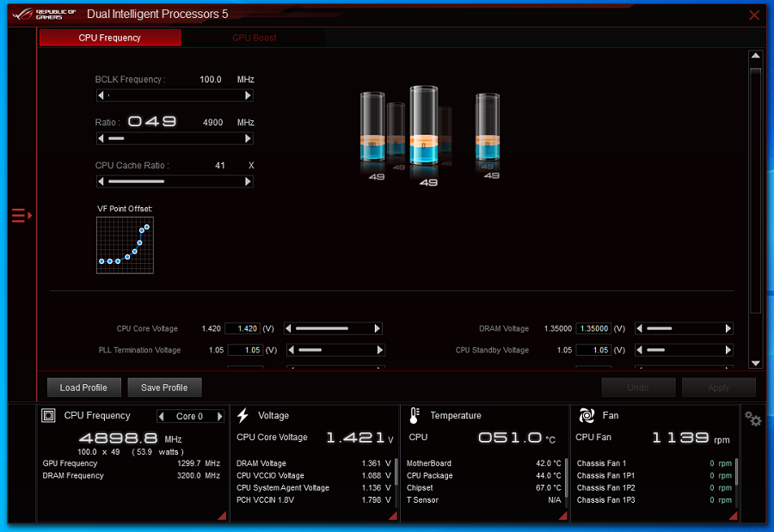Click the Fan panel icon
The image size is (774, 532).
click(587, 415)
